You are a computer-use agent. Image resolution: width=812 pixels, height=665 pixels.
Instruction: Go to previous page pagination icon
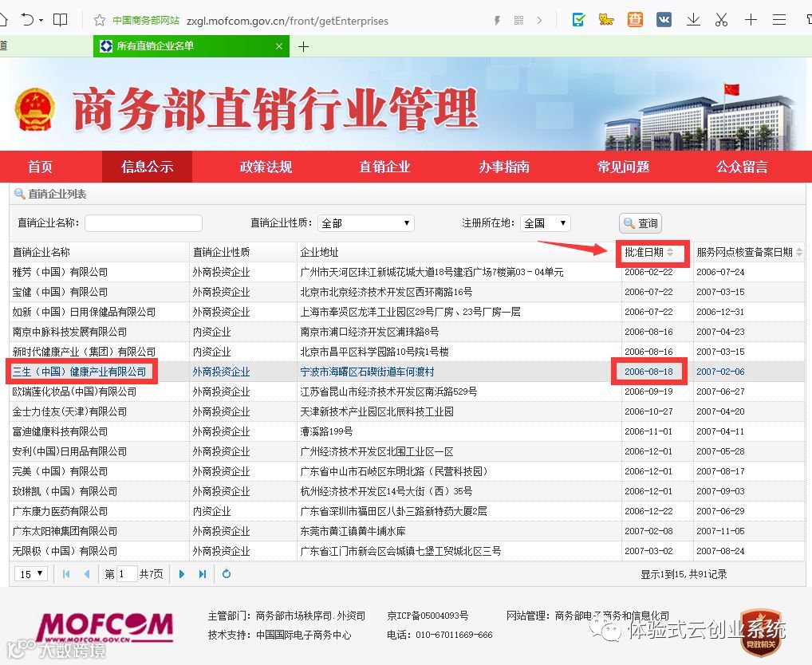tap(86, 574)
